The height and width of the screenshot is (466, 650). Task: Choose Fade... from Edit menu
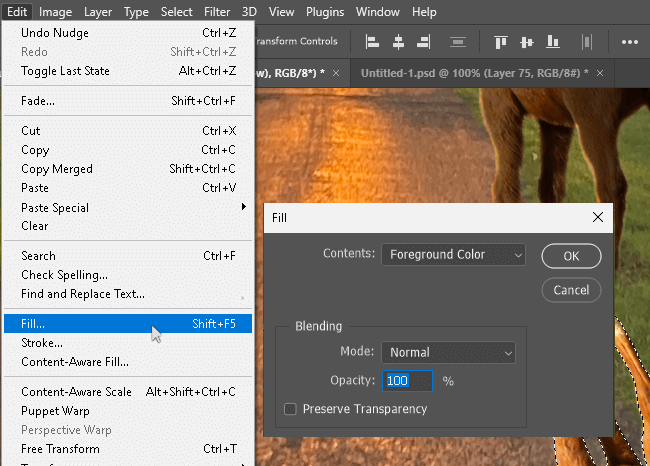click(128, 100)
